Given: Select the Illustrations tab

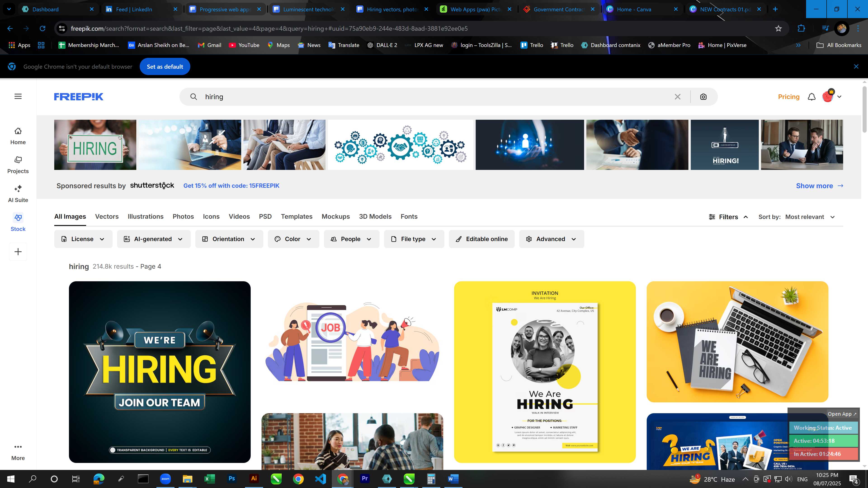Looking at the screenshot, I should pos(146,217).
